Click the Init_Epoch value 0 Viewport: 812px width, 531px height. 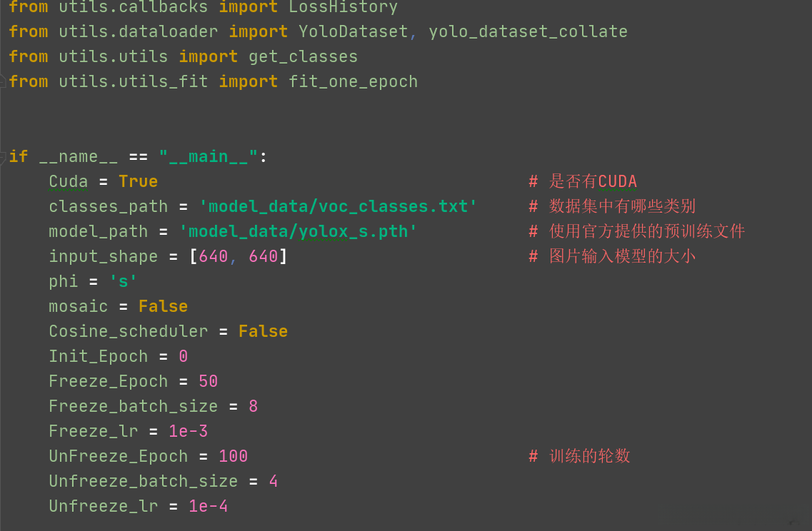click(x=184, y=356)
